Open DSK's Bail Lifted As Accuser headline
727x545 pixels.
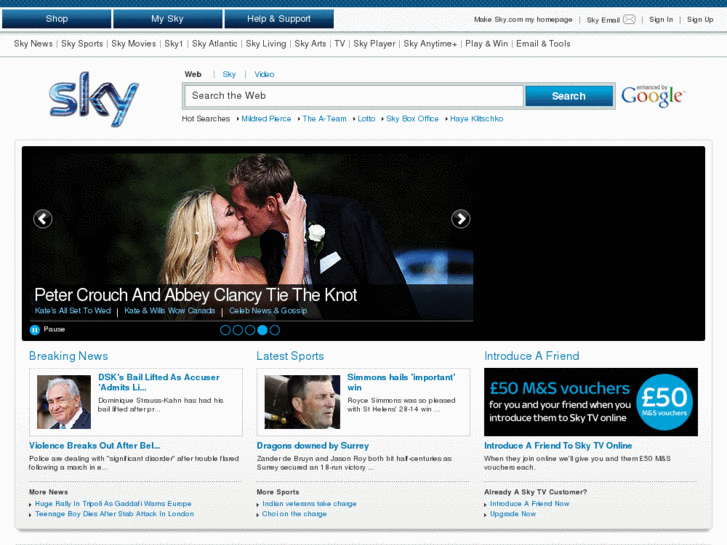point(159,382)
